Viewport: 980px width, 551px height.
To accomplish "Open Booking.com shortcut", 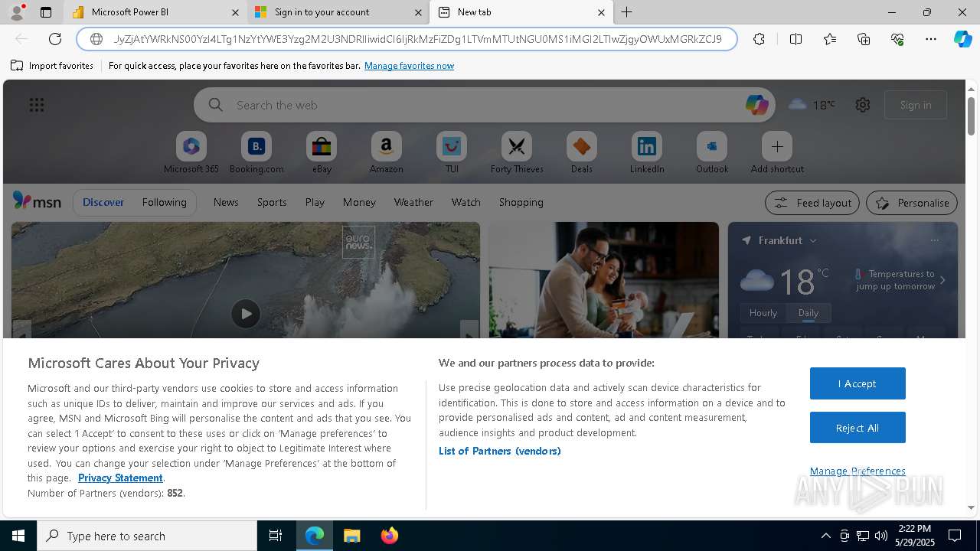I will (x=256, y=153).
